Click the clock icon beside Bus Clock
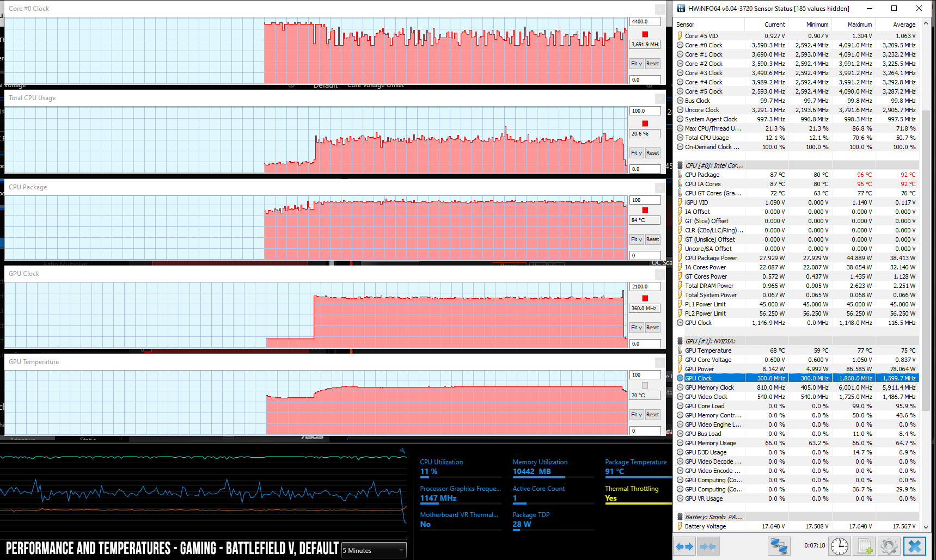 680,101
